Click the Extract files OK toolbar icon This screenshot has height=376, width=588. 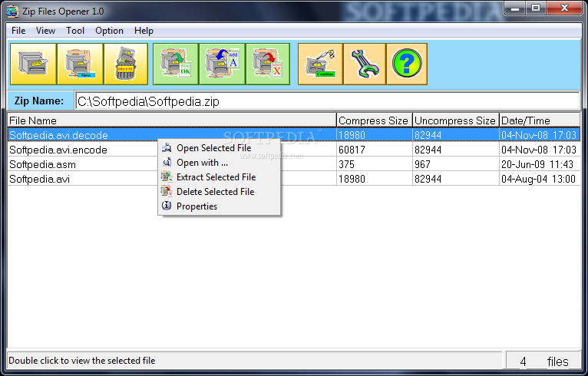[x=176, y=64]
